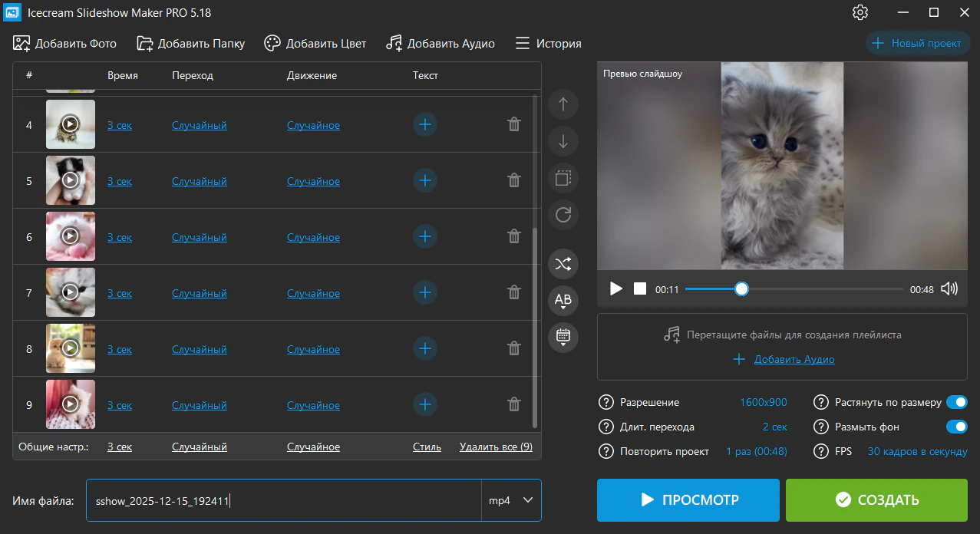Click the preview playback progress slider handle
Image resolution: width=980 pixels, height=534 pixels.
pos(741,288)
